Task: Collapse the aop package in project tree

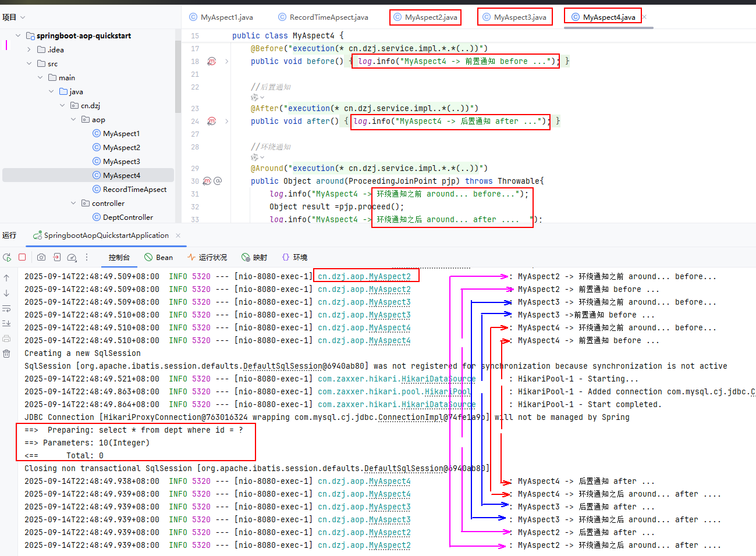Action: click(x=73, y=119)
